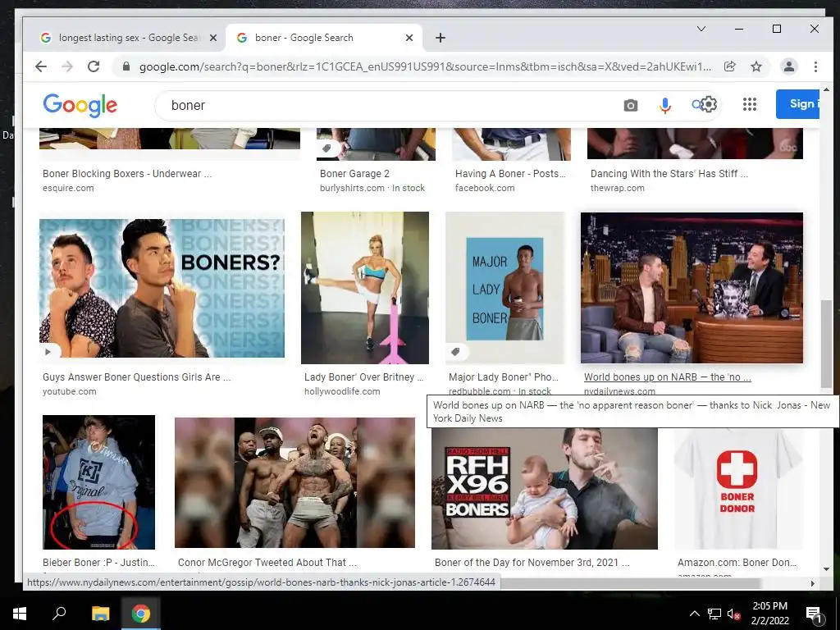Click the play badge on BONERS? video
Viewport: 840px width, 630px height.
pyautogui.click(x=48, y=352)
